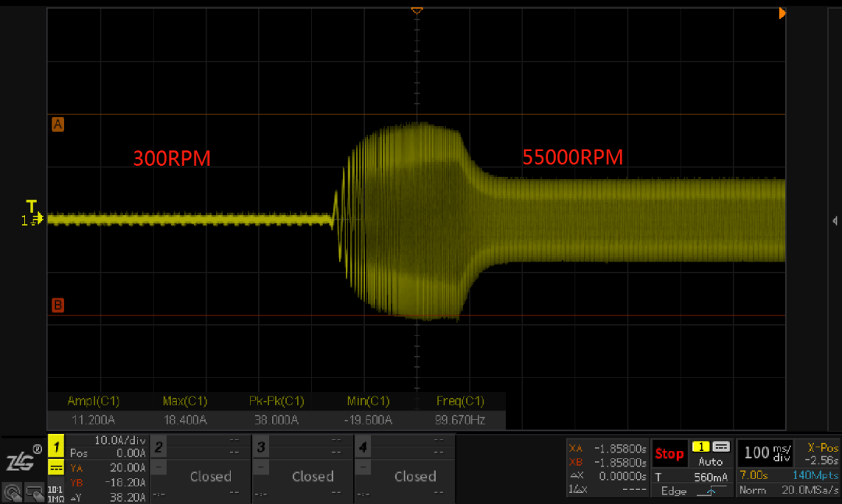Click channel 4 coupling dash icon
Viewport: 842px width, 504px height.
[x=363, y=467]
